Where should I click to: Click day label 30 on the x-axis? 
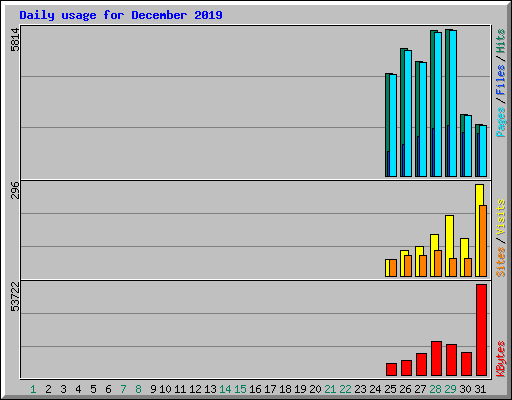(465, 389)
